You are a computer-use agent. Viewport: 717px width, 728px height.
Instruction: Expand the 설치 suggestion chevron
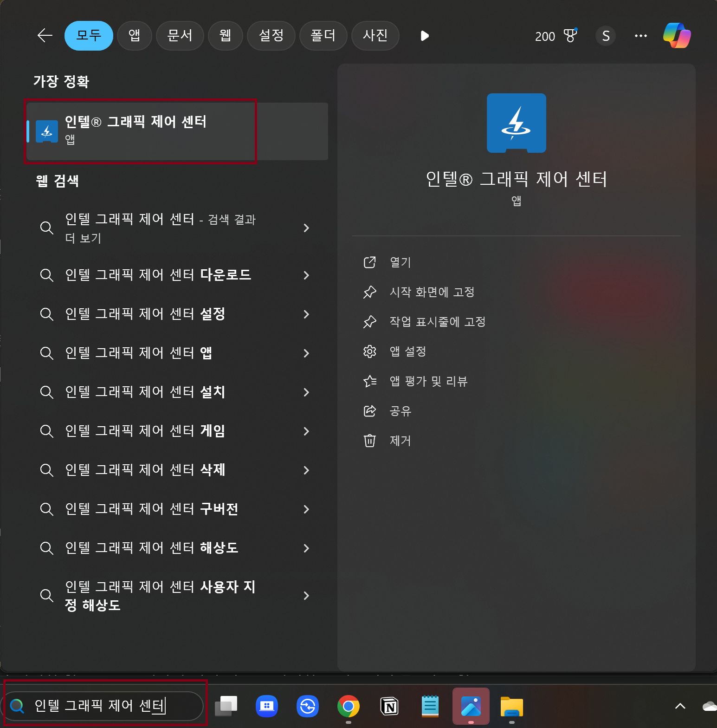click(306, 392)
